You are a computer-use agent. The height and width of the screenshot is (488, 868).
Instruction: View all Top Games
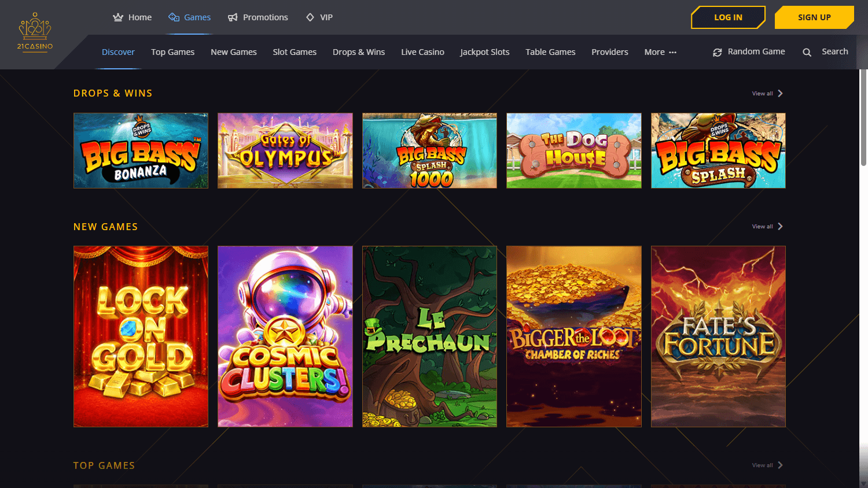click(762, 465)
